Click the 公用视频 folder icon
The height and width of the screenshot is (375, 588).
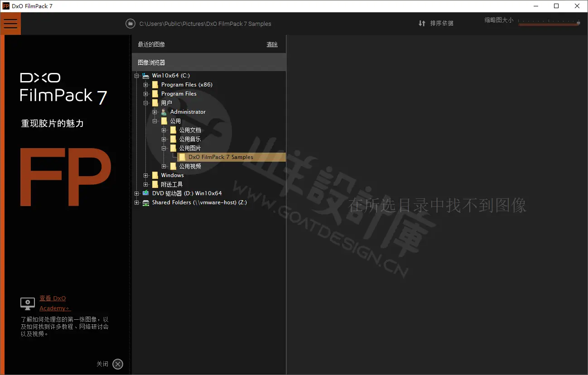click(x=173, y=166)
